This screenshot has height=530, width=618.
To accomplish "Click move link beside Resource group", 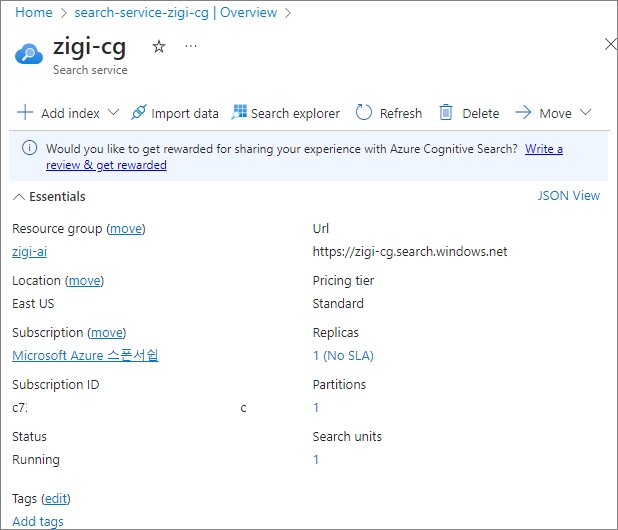I will point(126,229).
